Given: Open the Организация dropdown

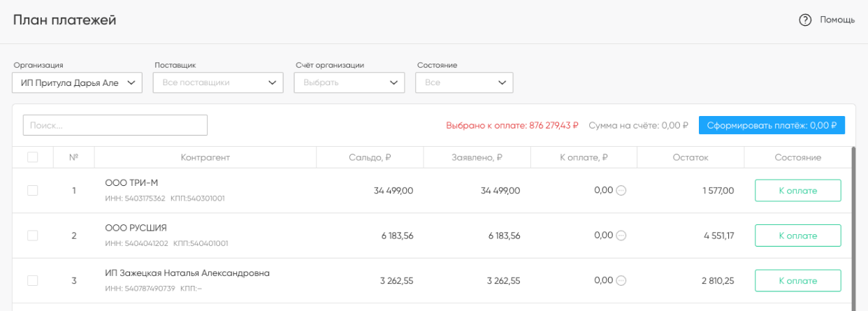Looking at the screenshot, I should 78,82.
